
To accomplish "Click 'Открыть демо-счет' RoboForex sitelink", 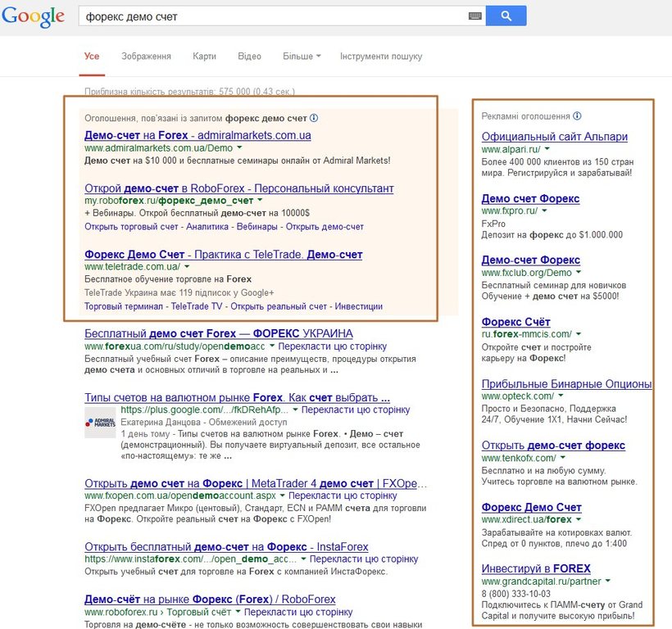I will point(325,227).
